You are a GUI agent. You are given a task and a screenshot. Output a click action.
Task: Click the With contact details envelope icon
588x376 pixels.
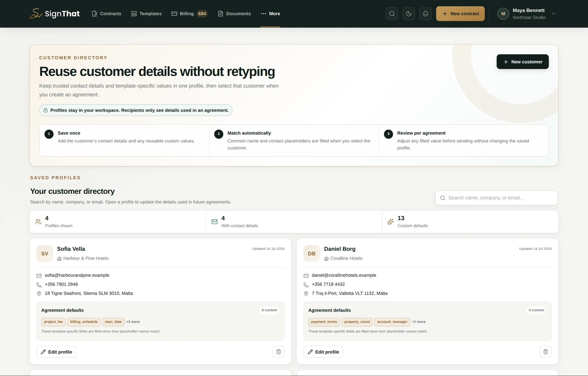(x=214, y=222)
